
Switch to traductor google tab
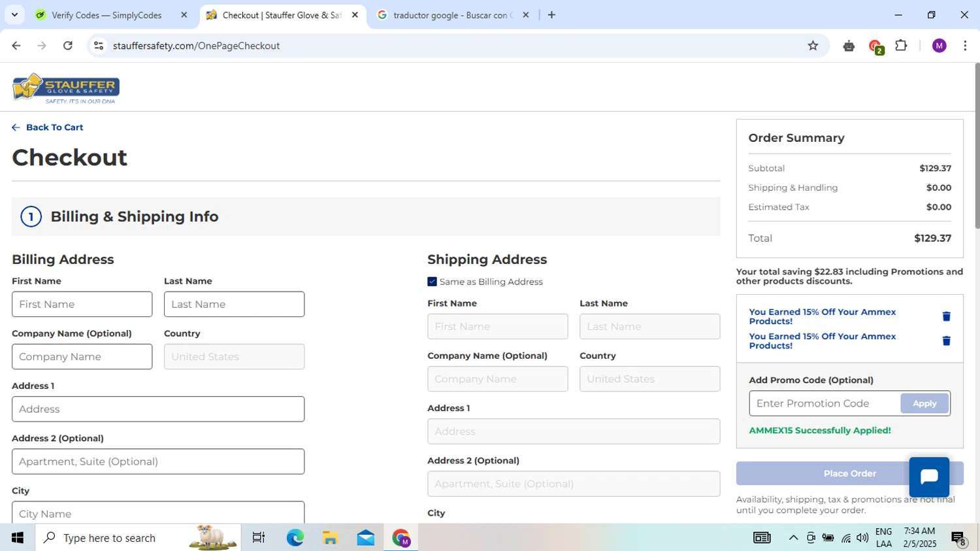[453, 15]
